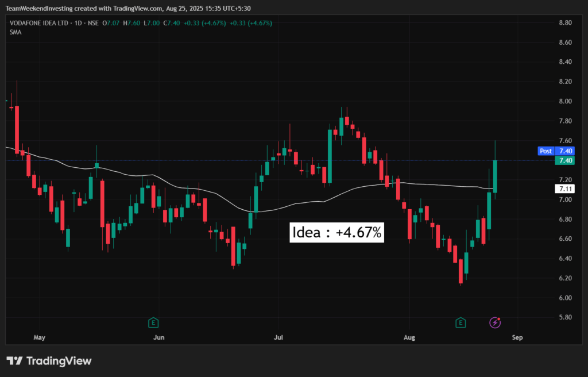Click the Jun label on time axis
588x377 pixels.
click(x=159, y=337)
